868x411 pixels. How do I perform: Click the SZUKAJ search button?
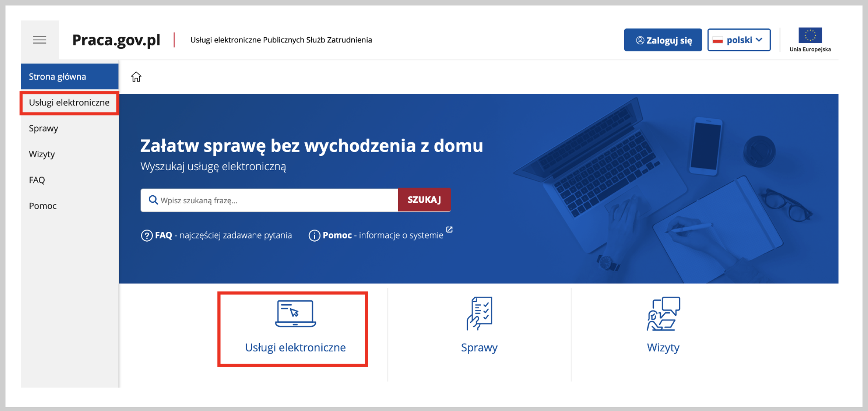[424, 200]
